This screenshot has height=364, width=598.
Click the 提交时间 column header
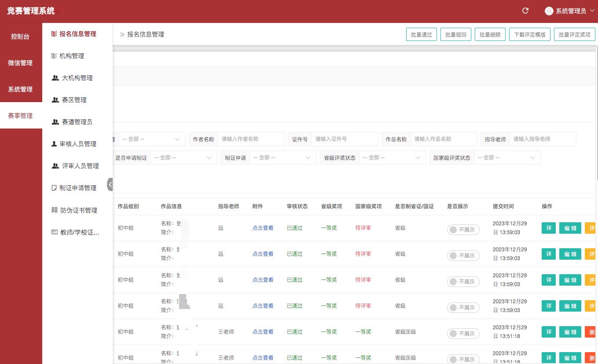(x=503, y=206)
